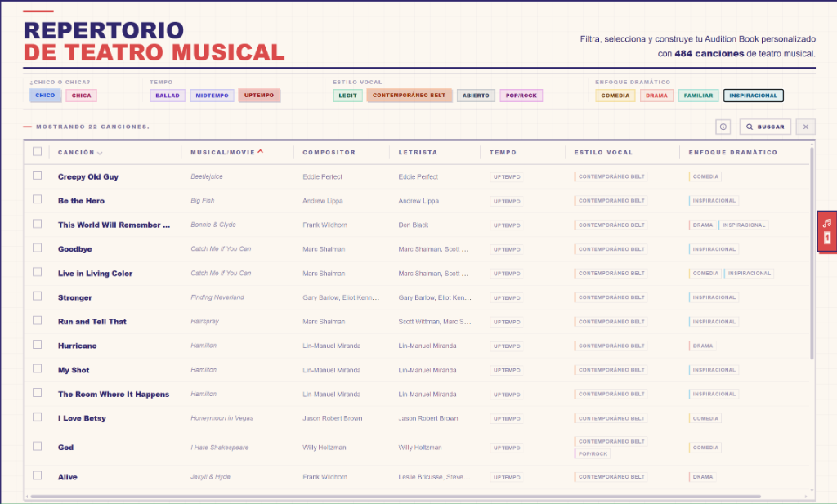Open the song My Shot
The image size is (837, 504).
(74, 370)
